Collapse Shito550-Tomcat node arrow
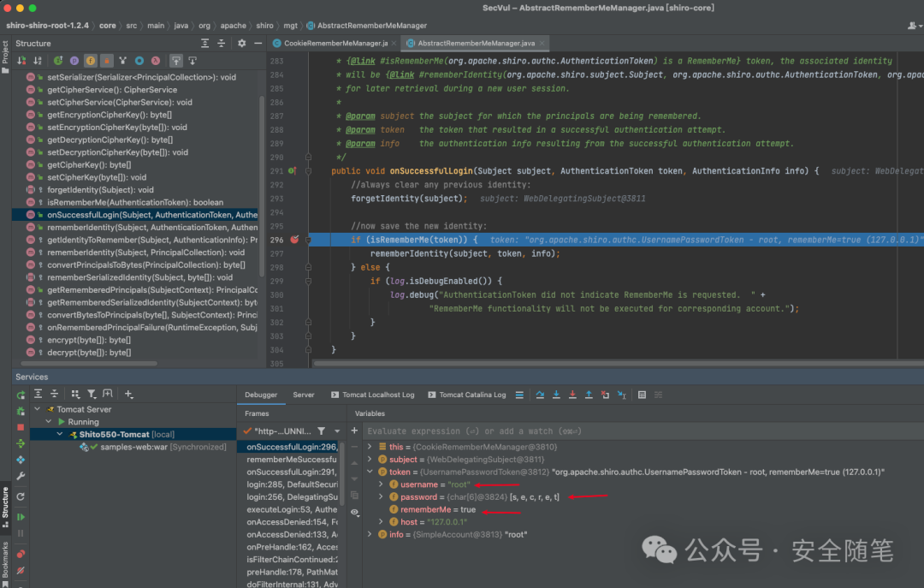This screenshot has height=588, width=924. pyautogui.click(x=60, y=434)
